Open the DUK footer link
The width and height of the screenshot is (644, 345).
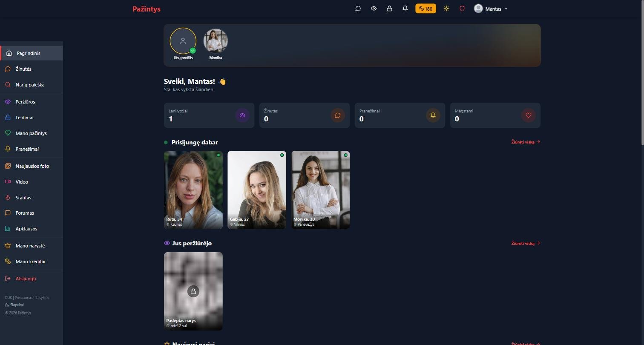tap(9, 298)
